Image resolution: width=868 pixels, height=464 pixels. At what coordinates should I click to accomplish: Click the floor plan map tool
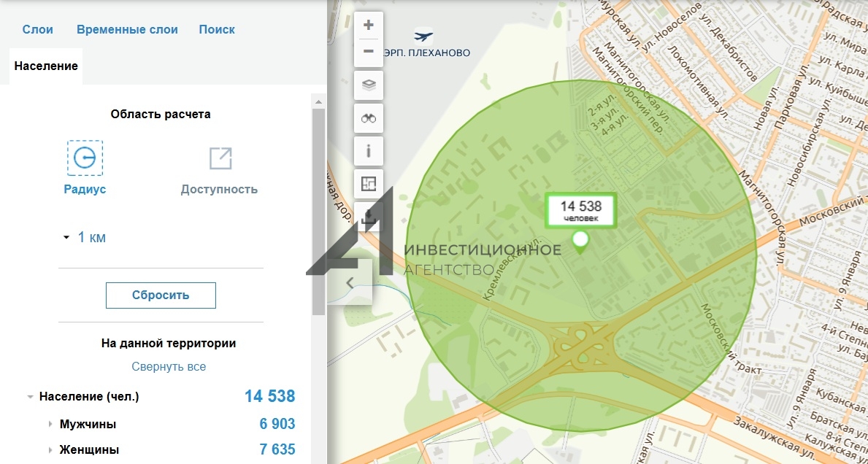click(369, 184)
